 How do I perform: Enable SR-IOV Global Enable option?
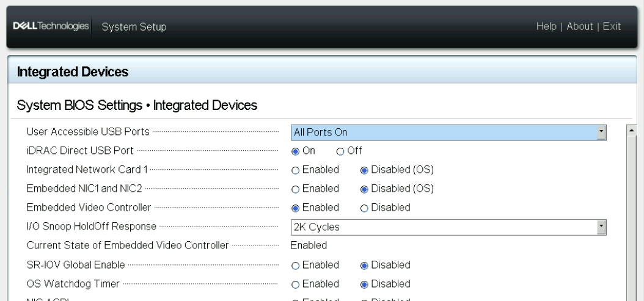coord(296,265)
